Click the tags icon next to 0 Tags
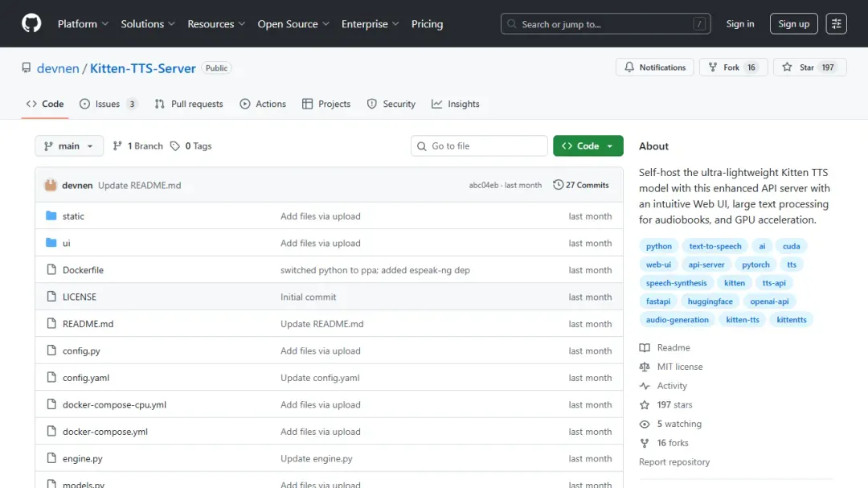This screenshot has width=868, height=488. tap(174, 146)
